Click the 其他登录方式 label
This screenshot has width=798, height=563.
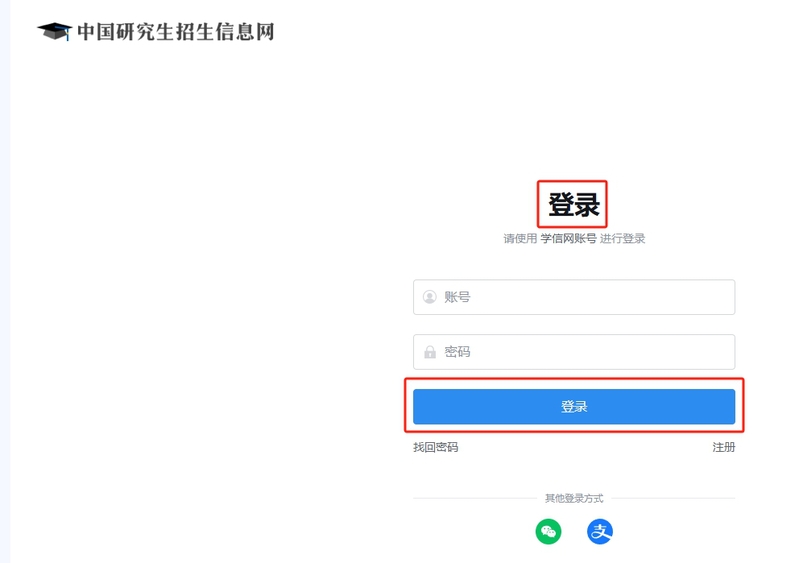click(x=574, y=498)
